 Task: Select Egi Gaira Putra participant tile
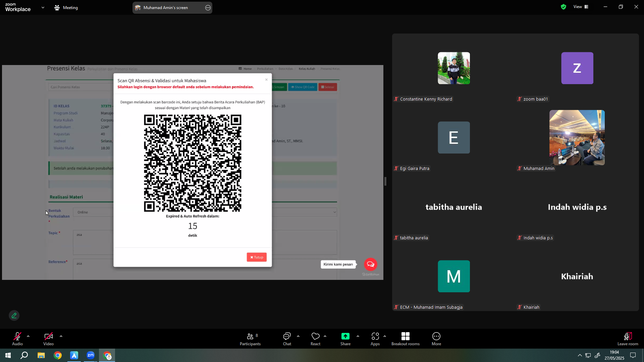(x=454, y=137)
